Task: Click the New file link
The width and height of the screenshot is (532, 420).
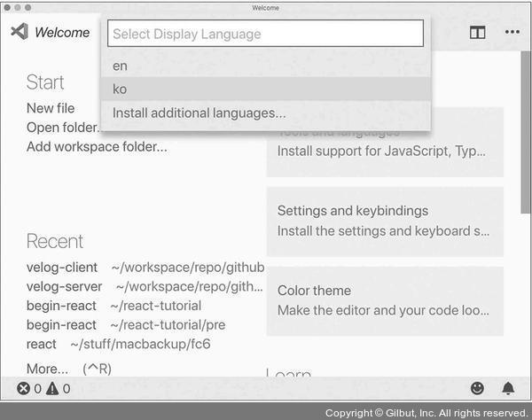Action: [x=51, y=108]
